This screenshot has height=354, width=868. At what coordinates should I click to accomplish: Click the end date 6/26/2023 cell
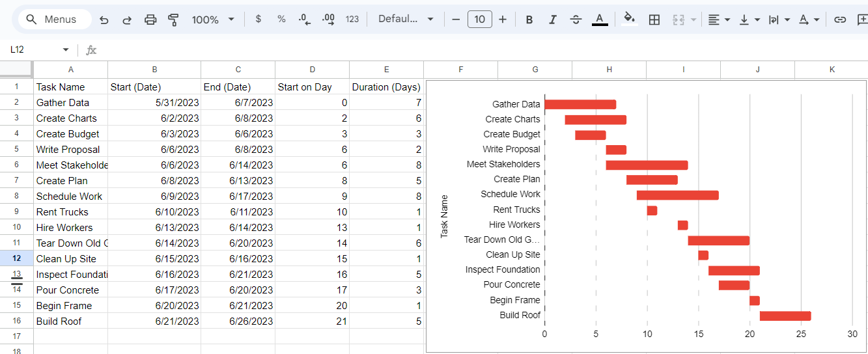(x=238, y=321)
